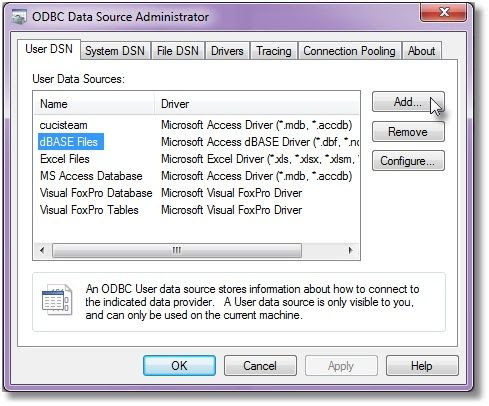489x406 pixels.
Task: Go to Connection Pooling tab
Action: pyautogui.click(x=349, y=51)
